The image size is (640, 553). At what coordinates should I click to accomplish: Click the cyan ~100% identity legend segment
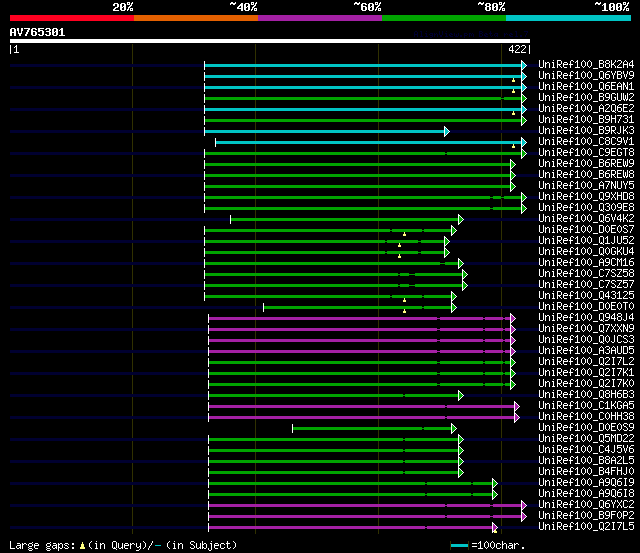coord(568,18)
